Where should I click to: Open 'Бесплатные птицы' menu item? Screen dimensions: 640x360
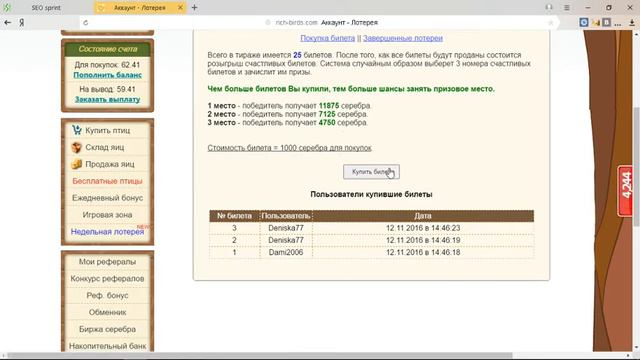click(x=107, y=181)
